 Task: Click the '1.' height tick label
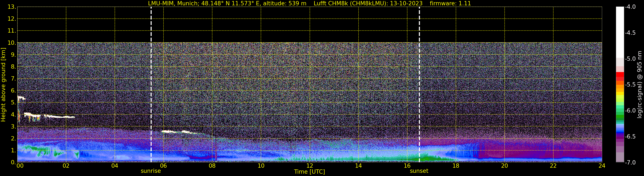coord(13,150)
